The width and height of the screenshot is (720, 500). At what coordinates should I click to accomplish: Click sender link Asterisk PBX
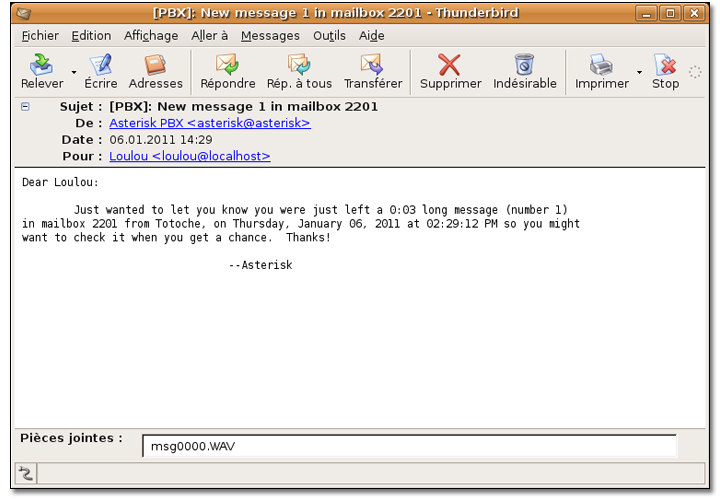[x=210, y=123]
